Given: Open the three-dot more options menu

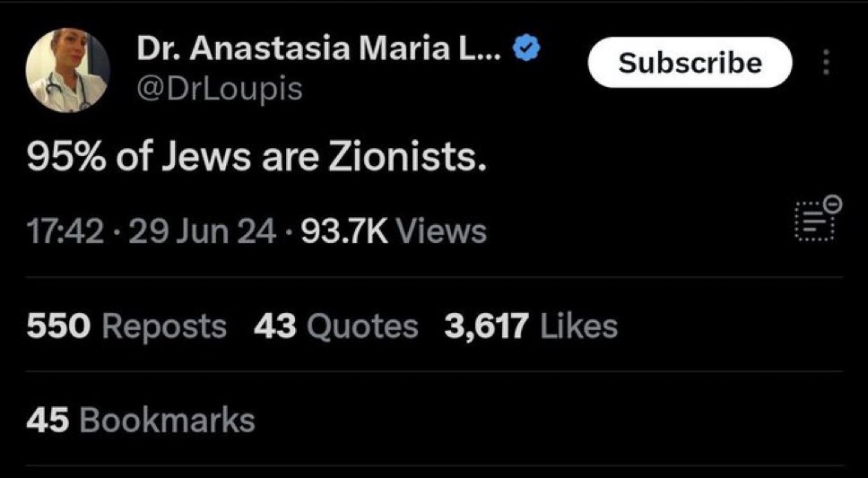Looking at the screenshot, I should pyautogui.click(x=826, y=63).
